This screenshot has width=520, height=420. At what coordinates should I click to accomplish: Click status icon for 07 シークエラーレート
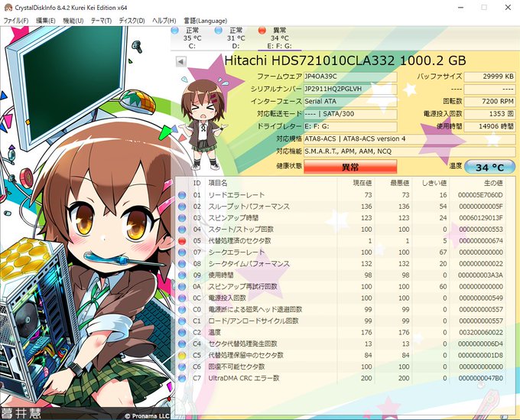coord(182,252)
